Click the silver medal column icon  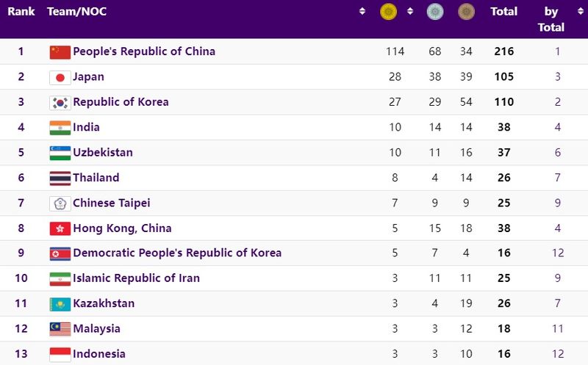point(435,12)
